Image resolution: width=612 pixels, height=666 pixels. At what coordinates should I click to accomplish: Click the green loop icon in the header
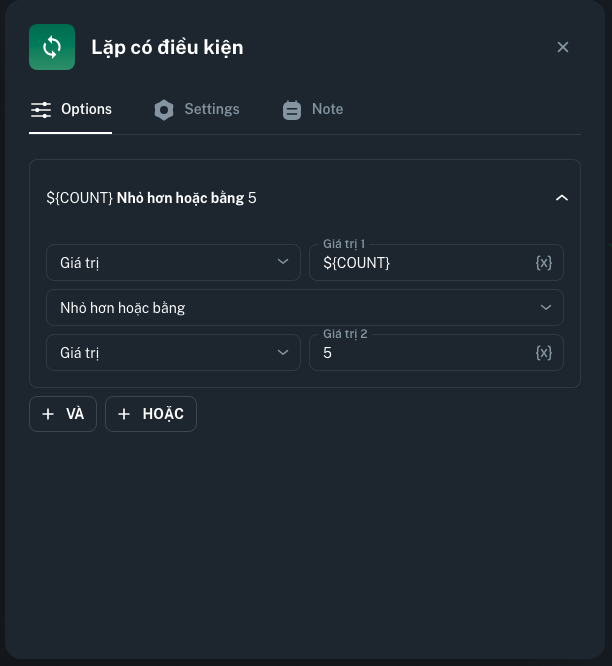pos(52,47)
